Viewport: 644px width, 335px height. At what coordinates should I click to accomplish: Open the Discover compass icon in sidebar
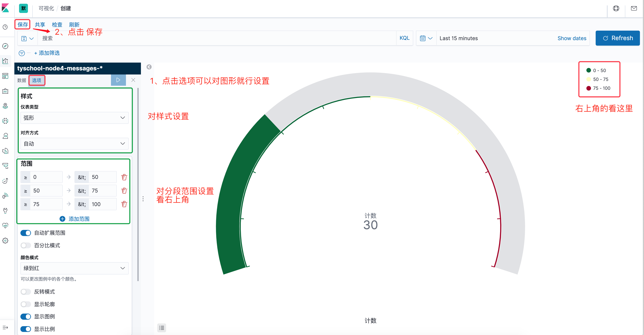(5, 46)
